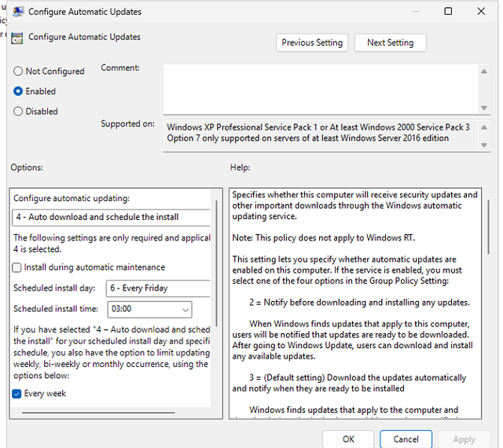Tick Install during automatic maintenance checkbox
This screenshot has width=503, height=448.
[x=17, y=268]
